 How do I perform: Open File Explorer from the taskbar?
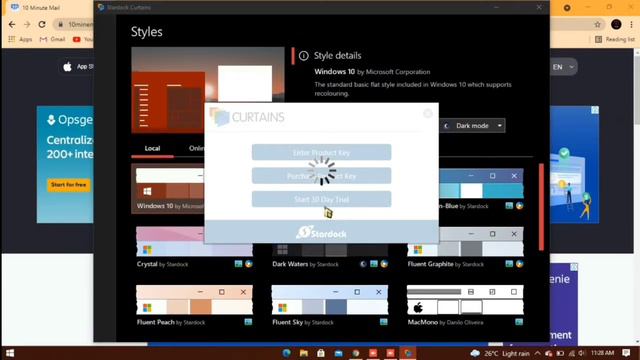304,353
